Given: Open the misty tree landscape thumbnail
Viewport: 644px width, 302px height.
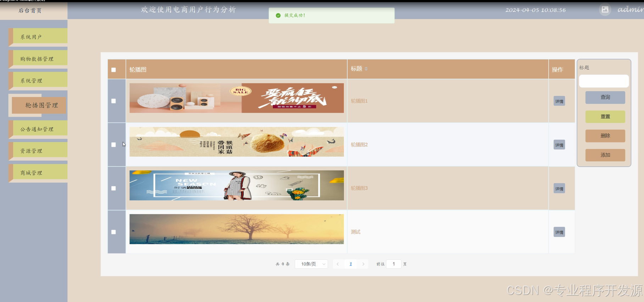Looking at the screenshot, I should point(237,229).
